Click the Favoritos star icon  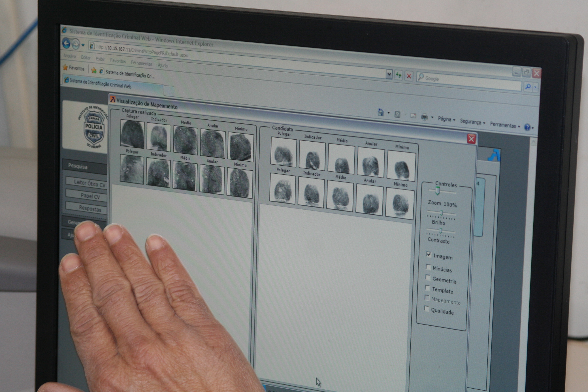[65, 67]
